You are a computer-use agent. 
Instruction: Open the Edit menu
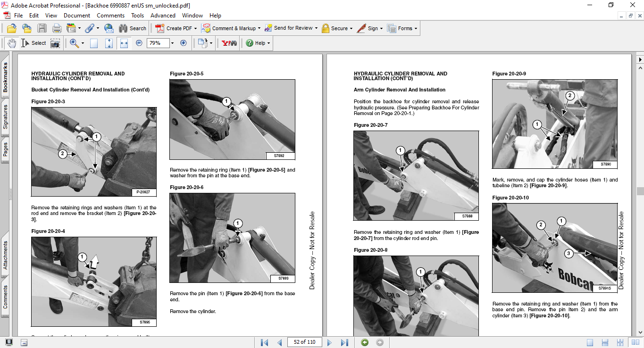(34, 15)
